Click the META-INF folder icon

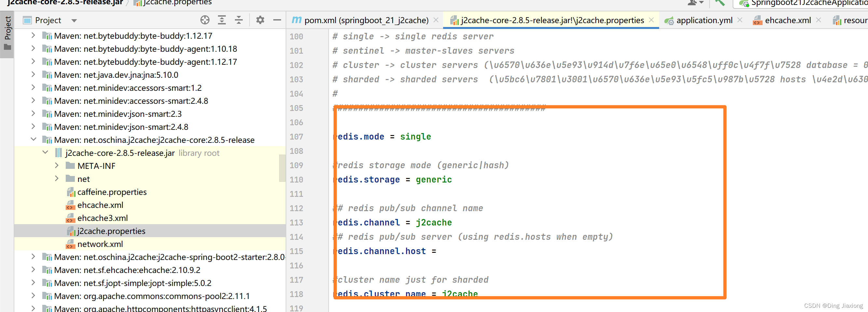pyautogui.click(x=70, y=166)
